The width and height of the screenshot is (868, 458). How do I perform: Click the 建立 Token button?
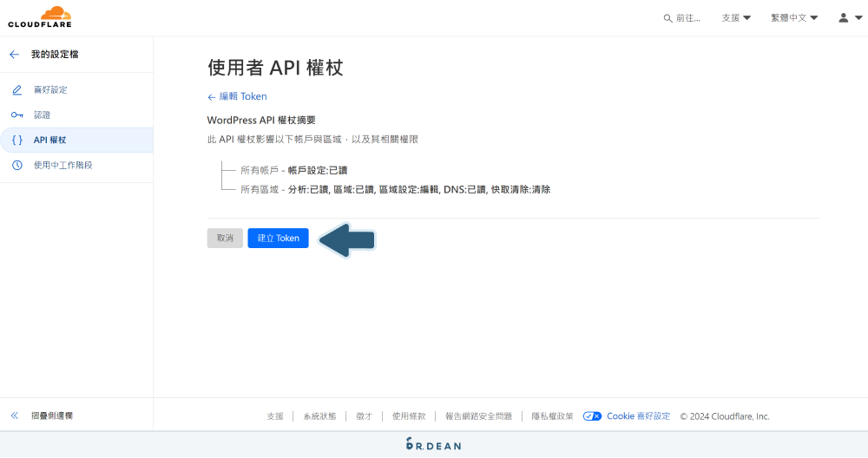(x=278, y=238)
